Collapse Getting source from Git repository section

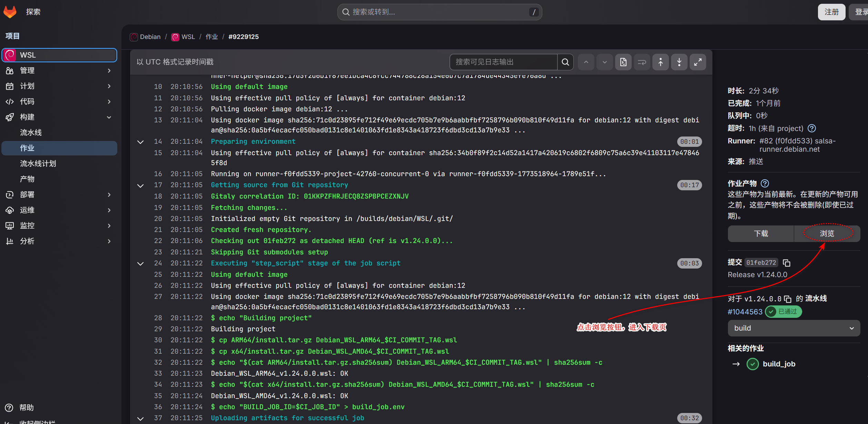coord(140,186)
